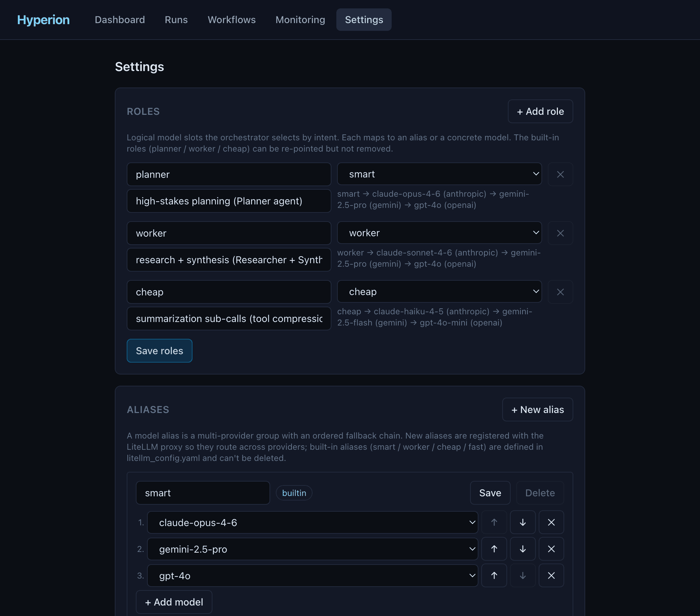Move gpt-4o down in fallback chain
The image size is (700, 616).
point(523,575)
